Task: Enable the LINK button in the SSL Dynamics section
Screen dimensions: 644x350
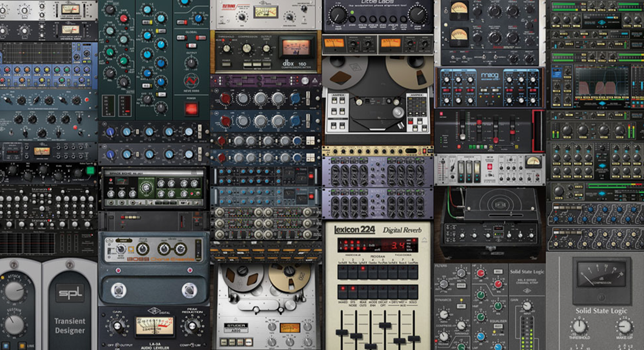Action: coord(462,306)
